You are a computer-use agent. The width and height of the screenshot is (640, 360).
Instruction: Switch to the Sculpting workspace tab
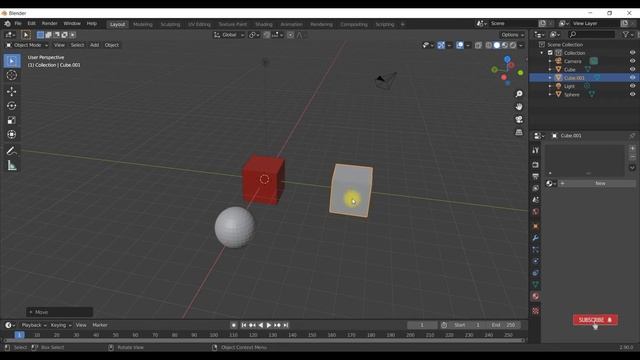click(x=170, y=24)
